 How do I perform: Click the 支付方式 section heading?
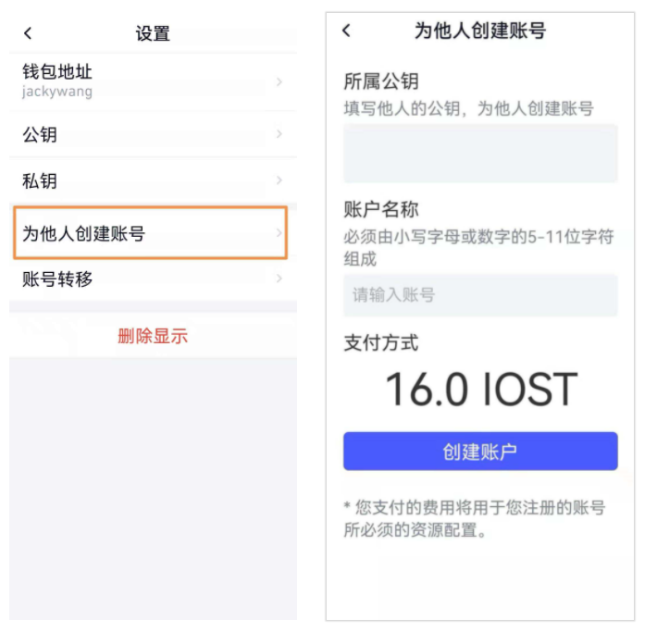[x=381, y=342]
